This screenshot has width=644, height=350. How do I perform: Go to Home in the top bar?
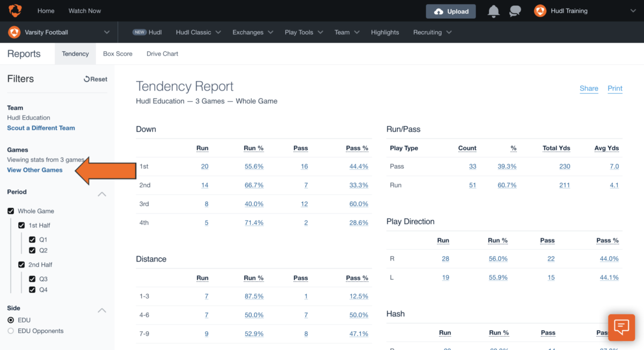(46, 11)
